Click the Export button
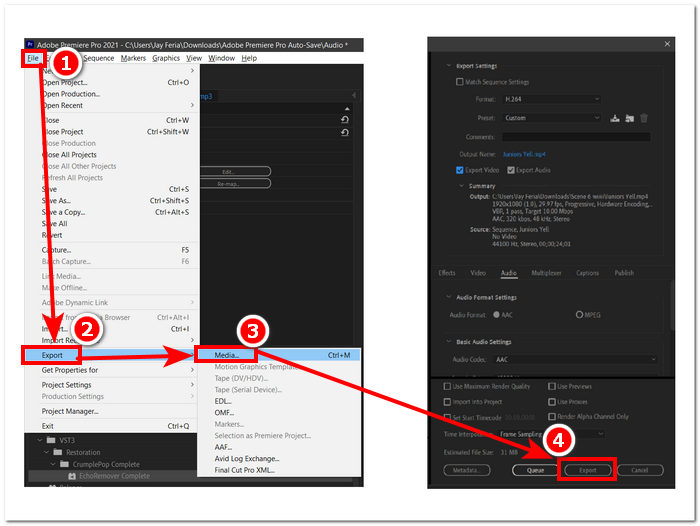Image resolution: width=700 pixels, height=526 pixels. pyautogui.click(x=588, y=470)
